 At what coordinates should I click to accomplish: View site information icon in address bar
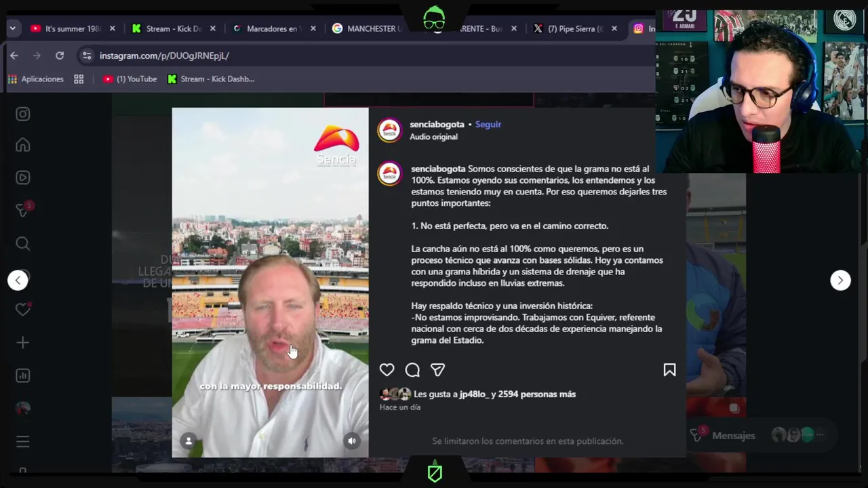tap(85, 56)
